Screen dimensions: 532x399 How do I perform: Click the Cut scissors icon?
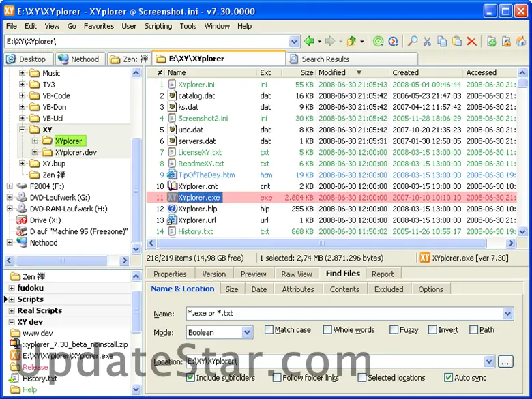[427, 42]
